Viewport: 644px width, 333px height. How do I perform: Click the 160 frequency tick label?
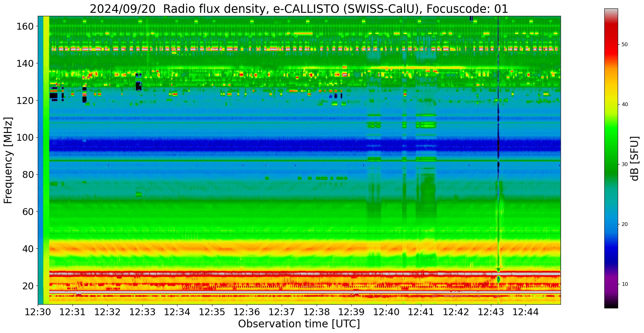[26, 27]
